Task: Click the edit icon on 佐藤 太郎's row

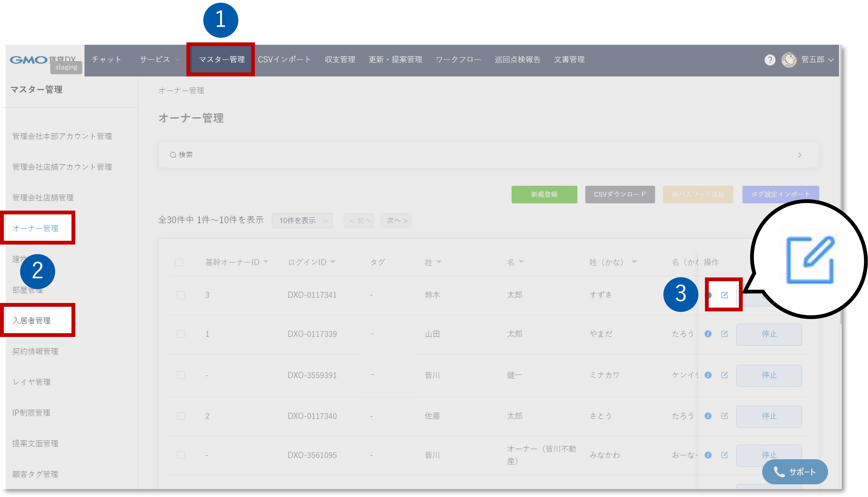Action: point(724,416)
